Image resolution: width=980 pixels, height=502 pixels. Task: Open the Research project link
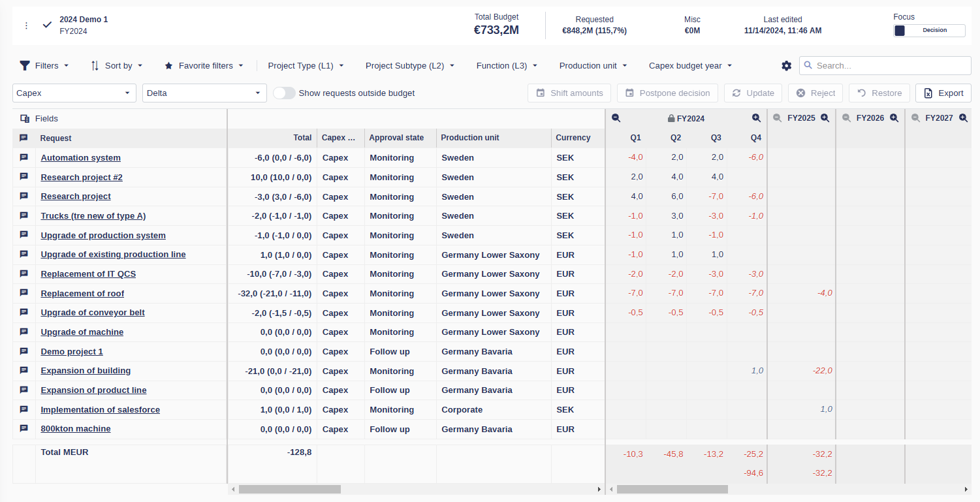(76, 196)
